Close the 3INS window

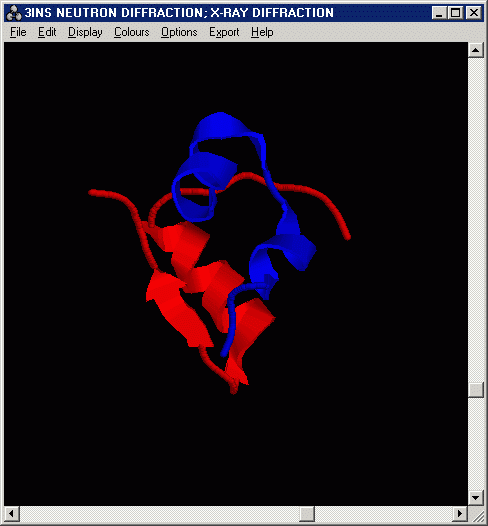474,13
